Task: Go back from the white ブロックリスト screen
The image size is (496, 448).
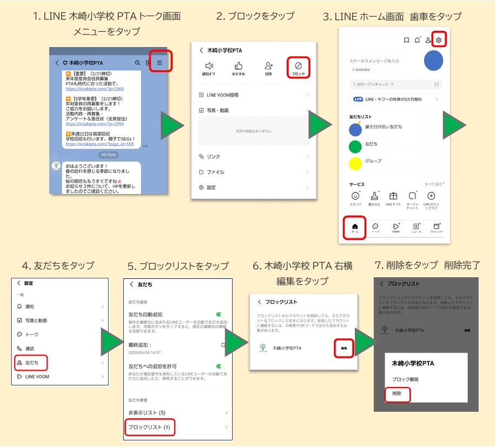Action: point(260,302)
